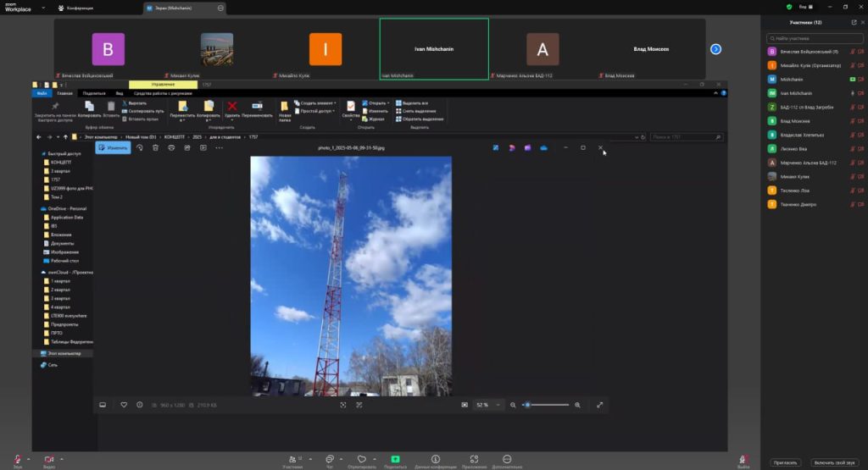Click the zoom-in magnifier in photo viewer
Viewport: 868px width, 470px height.
[x=578, y=405]
